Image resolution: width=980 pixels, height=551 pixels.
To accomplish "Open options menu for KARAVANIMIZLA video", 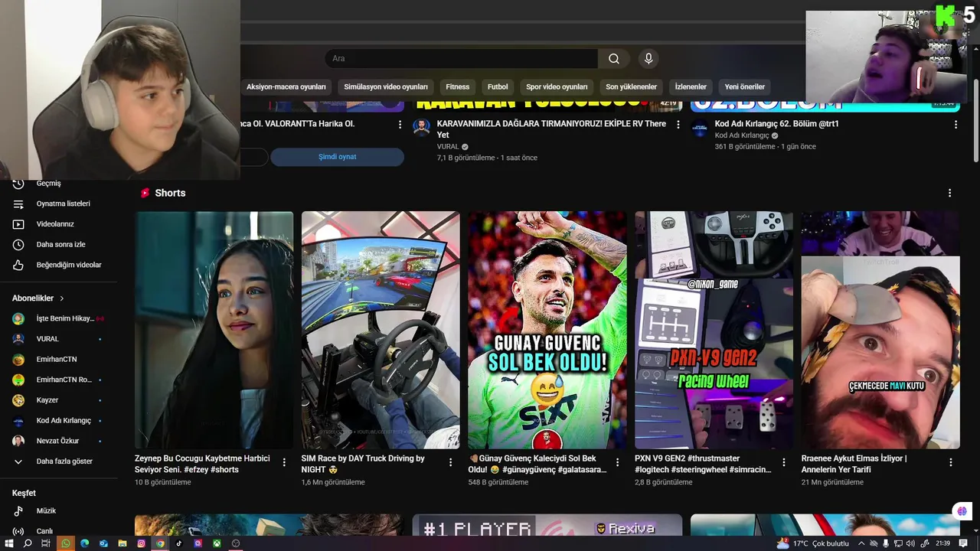I will [x=678, y=124].
